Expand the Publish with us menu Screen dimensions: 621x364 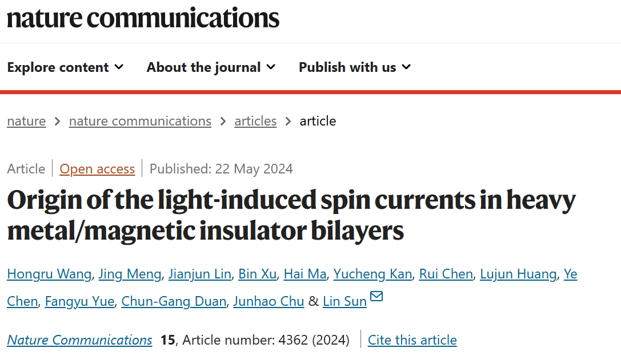354,67
